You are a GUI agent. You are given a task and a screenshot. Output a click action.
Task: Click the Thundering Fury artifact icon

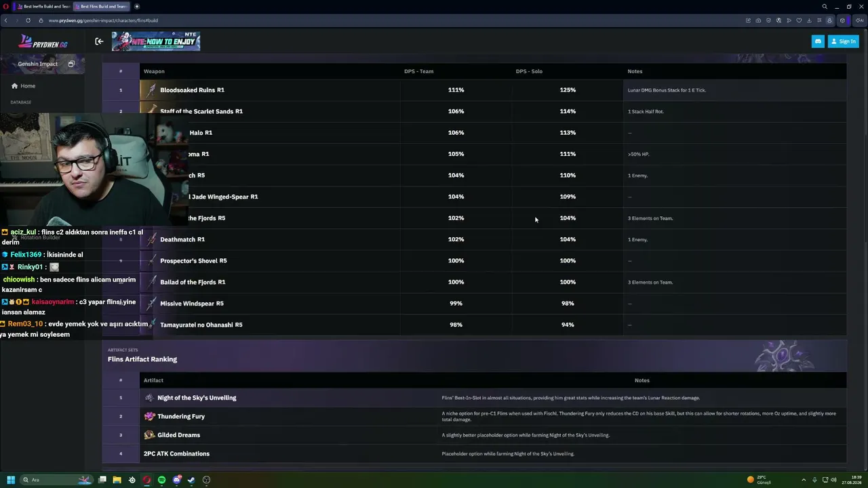click(149, 416)
